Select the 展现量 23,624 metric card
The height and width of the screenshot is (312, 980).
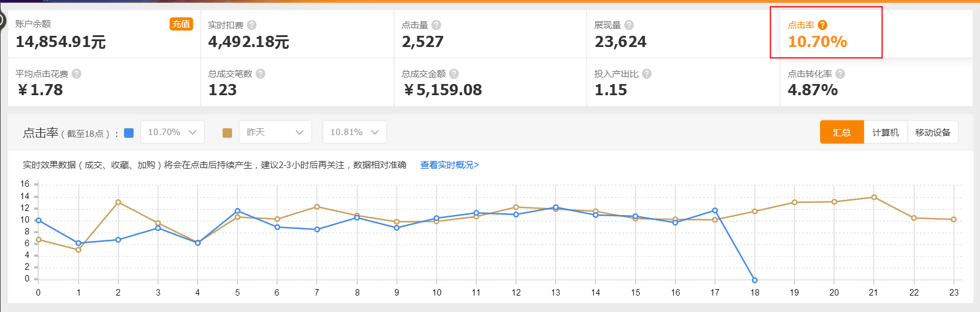683,33
